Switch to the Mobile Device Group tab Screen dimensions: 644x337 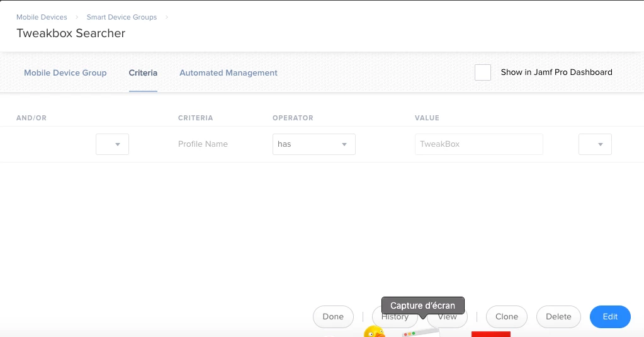pyautogui.click(x=65, y=72)
